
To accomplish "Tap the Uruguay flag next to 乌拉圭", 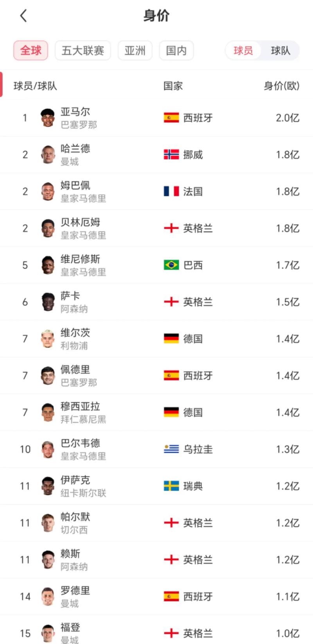I will (171, 449).
